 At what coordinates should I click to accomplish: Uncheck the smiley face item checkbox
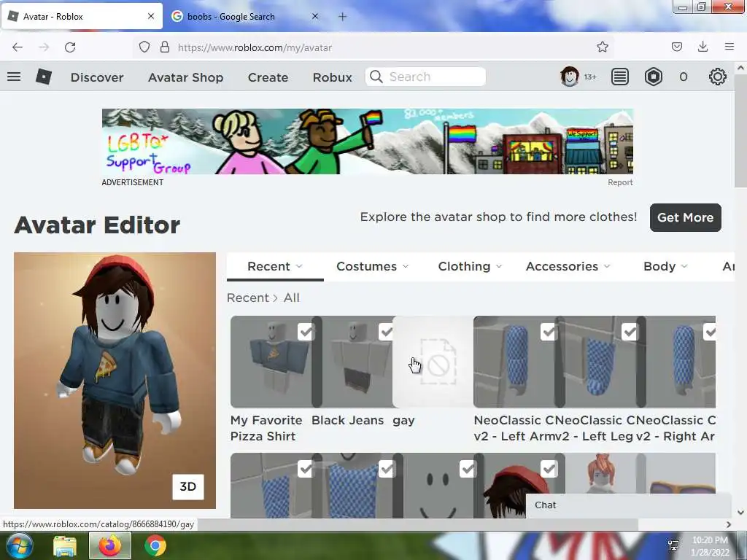(x=468, y=469)
